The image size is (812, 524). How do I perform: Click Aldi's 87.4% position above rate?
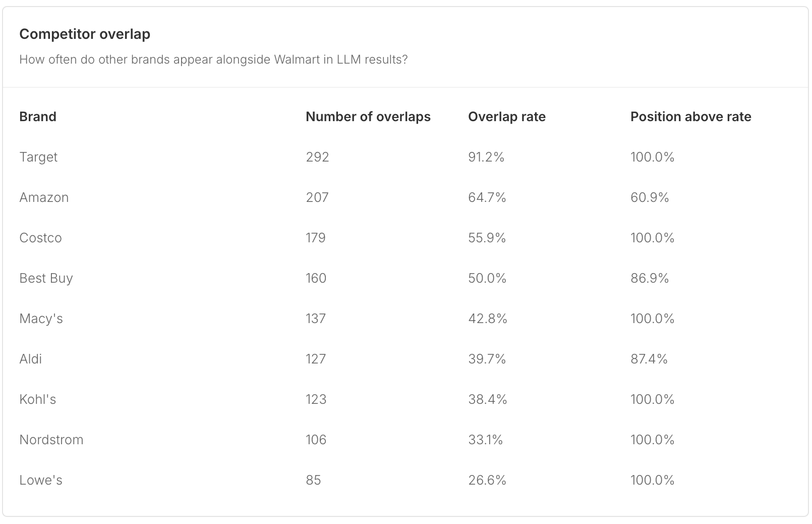649,359
